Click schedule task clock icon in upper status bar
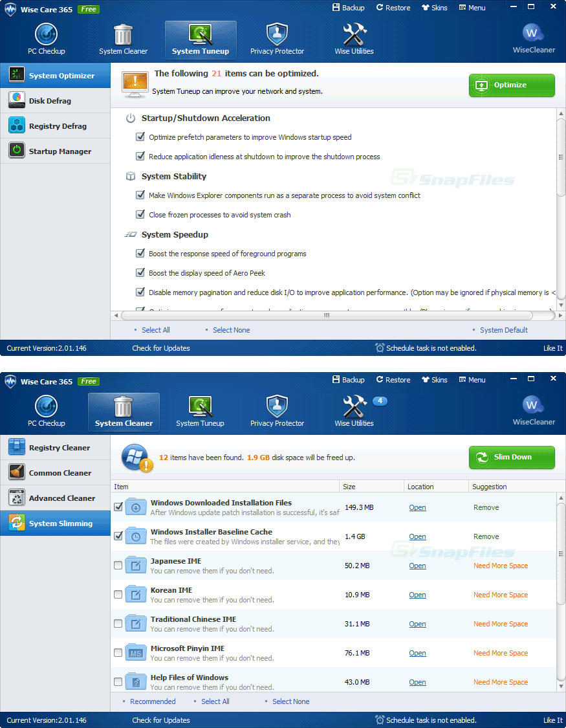The width and height of the screenshot is (566, 728). pyautogui.click(x=380, y=347)
